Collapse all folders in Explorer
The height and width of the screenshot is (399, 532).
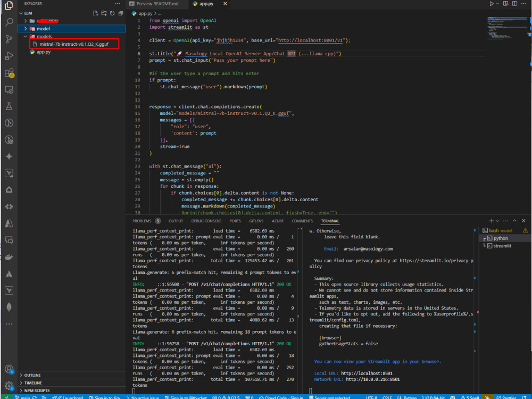pyautogui.click(x=121, y=13)
